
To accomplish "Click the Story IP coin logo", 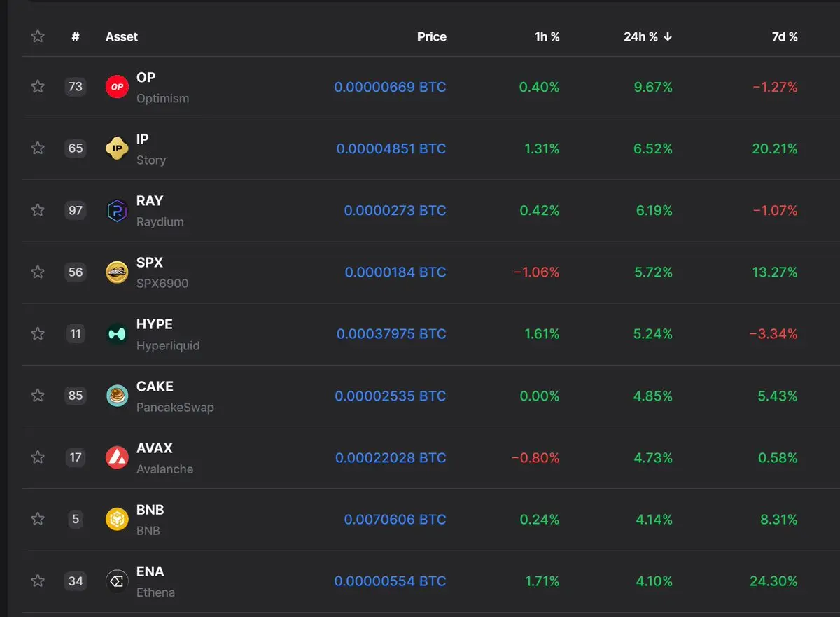I will 117,148.
